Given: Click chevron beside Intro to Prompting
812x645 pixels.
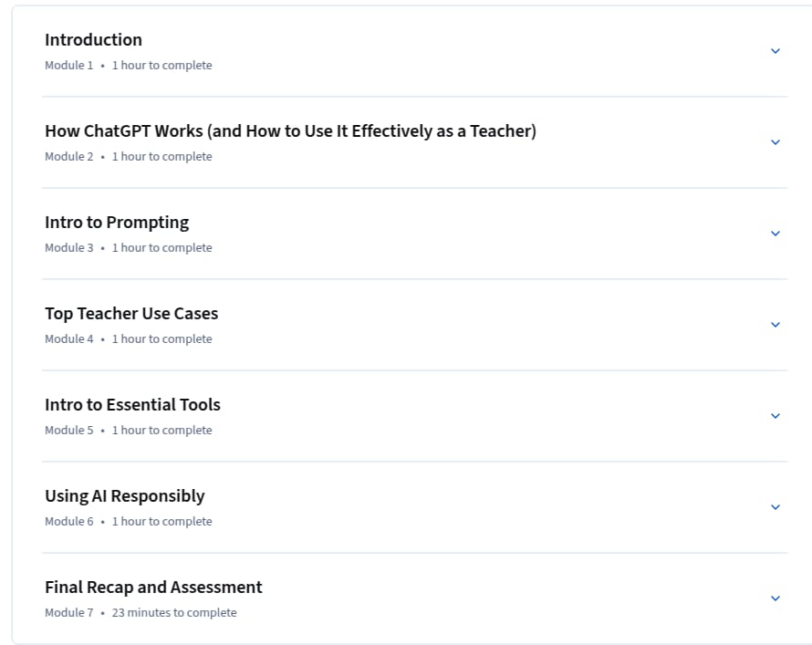Looking at the screenshot, I should pyautogui.click(x=776, y=233).
